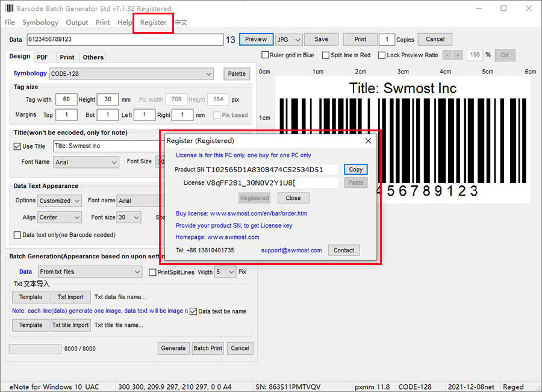Expand the Align Center dropdown
This screenshot has width=542, height=392.
pos(60,217)
